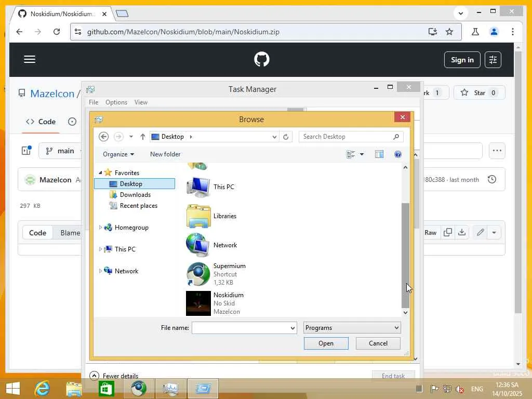
Task: Go back in the Browse dialog
Action: 103,137
